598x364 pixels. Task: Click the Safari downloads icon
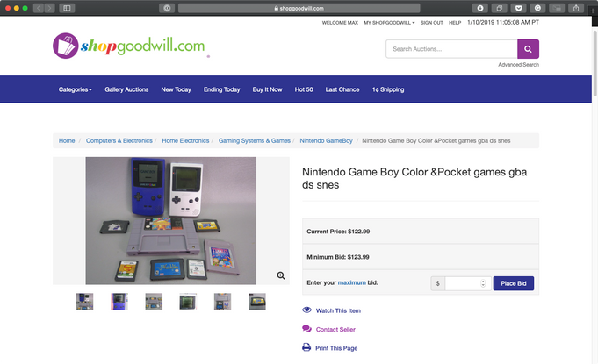(x=480, y=8)
